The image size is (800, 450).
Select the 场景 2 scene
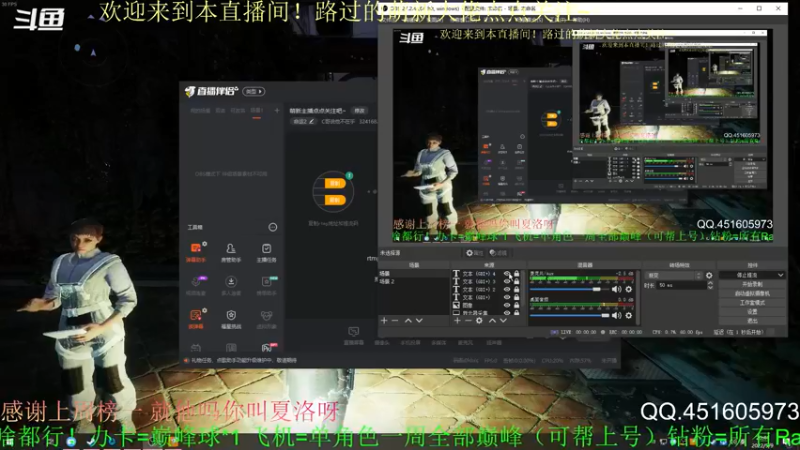click(x=414, y=282)
